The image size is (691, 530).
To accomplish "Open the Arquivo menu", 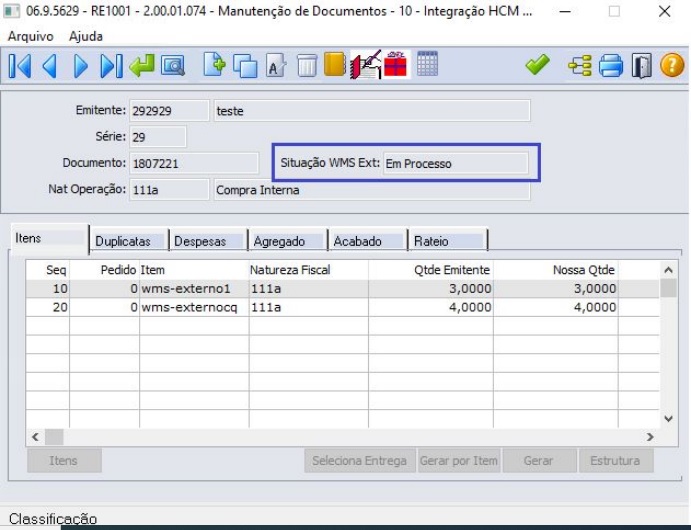I will [x=30, y=36].
